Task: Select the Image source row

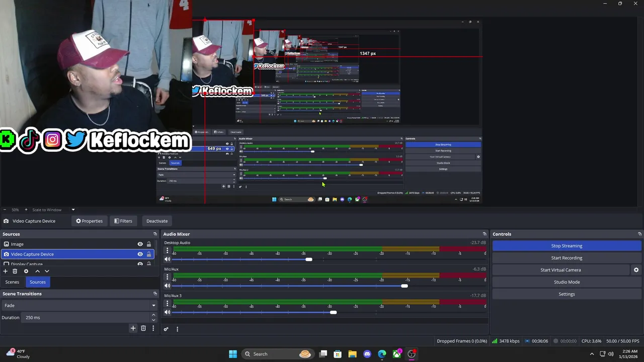Action: [x=77, y=244]
